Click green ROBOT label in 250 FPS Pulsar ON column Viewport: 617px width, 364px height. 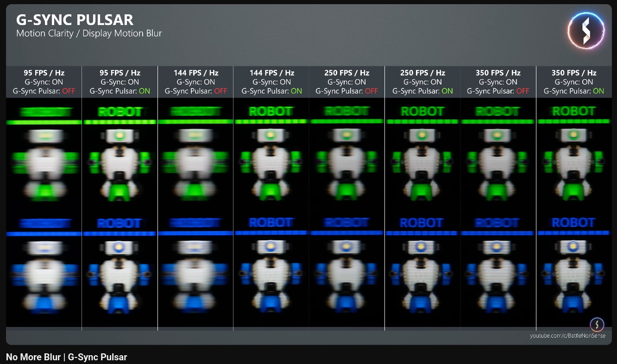pyautogui.click(x=422, y=111)
